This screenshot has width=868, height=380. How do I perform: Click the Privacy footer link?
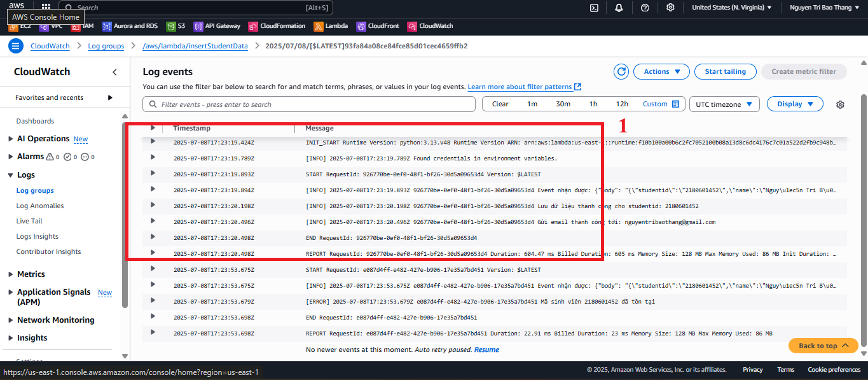click(x=753, y=370)
